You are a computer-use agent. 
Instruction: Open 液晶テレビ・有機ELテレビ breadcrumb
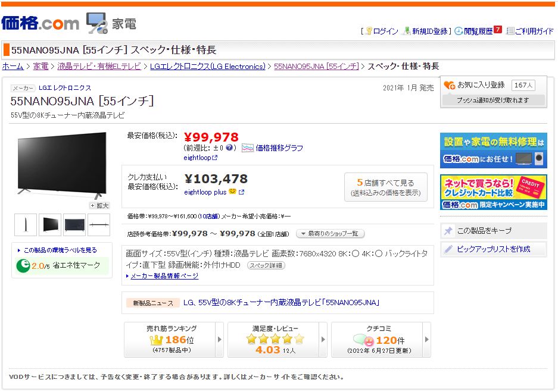click(99, 67)
